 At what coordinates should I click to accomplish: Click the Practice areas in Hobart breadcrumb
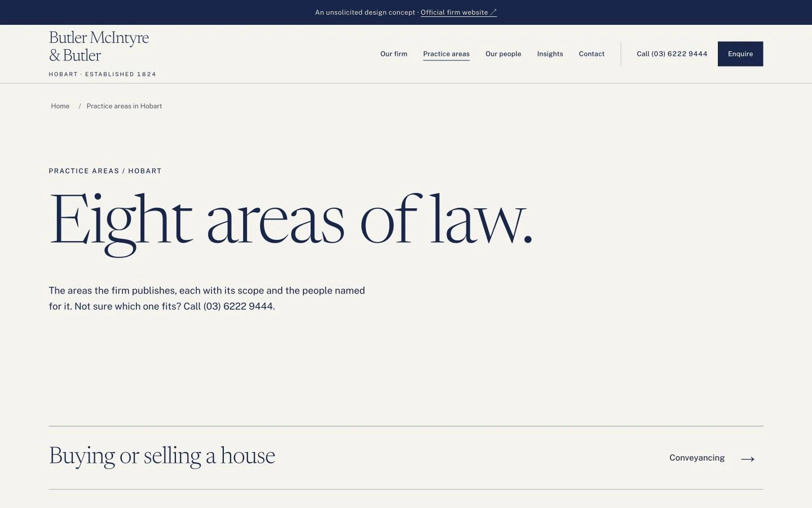[124, 106]
